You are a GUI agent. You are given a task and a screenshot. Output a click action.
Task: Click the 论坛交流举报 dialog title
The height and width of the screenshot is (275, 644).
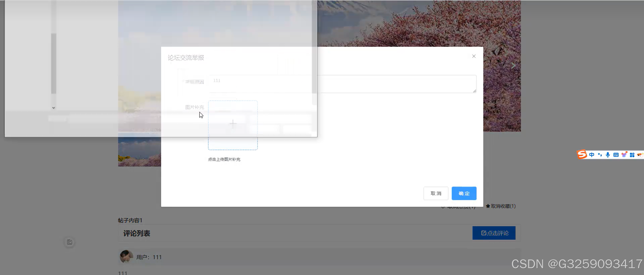pos(186,58)
